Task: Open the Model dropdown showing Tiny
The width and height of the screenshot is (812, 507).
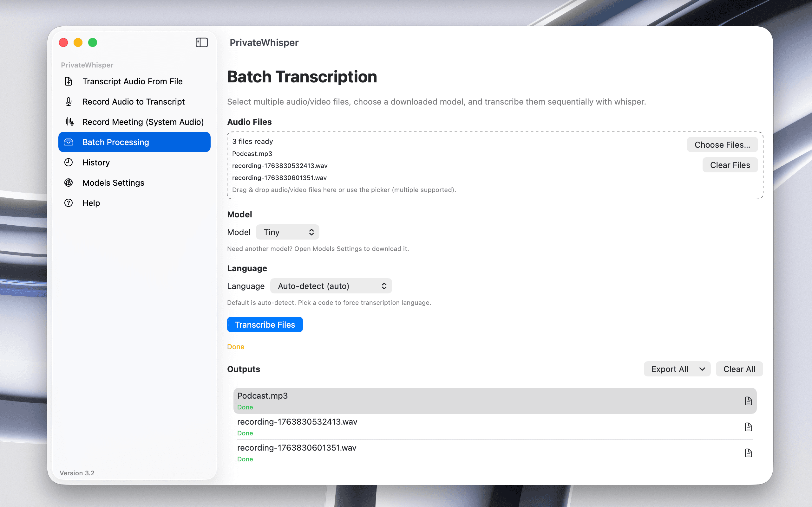Action: point(288,232)
